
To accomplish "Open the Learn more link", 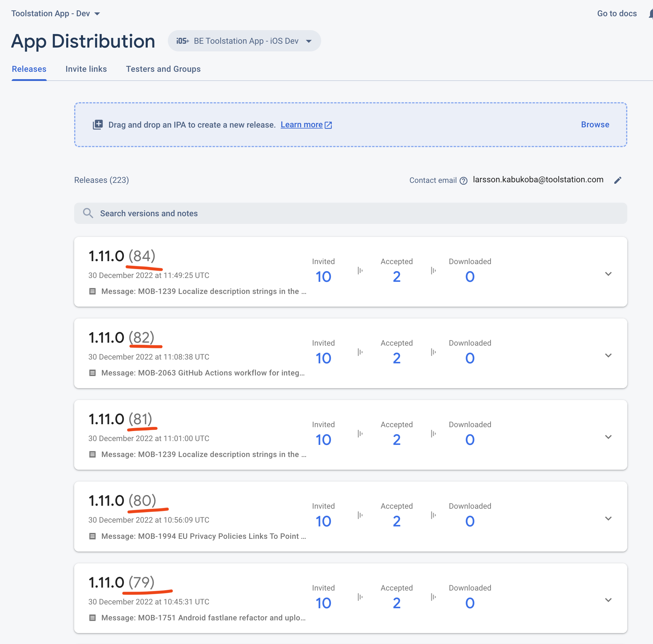I will click(301, 125).
